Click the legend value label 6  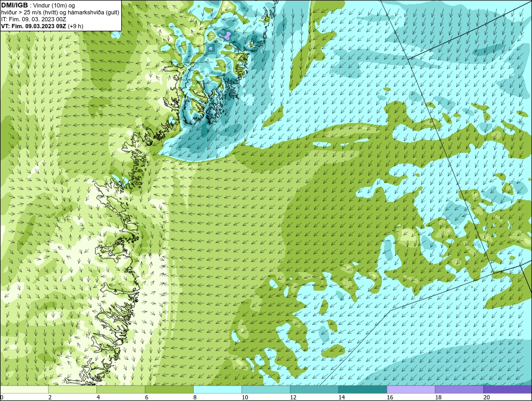point(147,397)
